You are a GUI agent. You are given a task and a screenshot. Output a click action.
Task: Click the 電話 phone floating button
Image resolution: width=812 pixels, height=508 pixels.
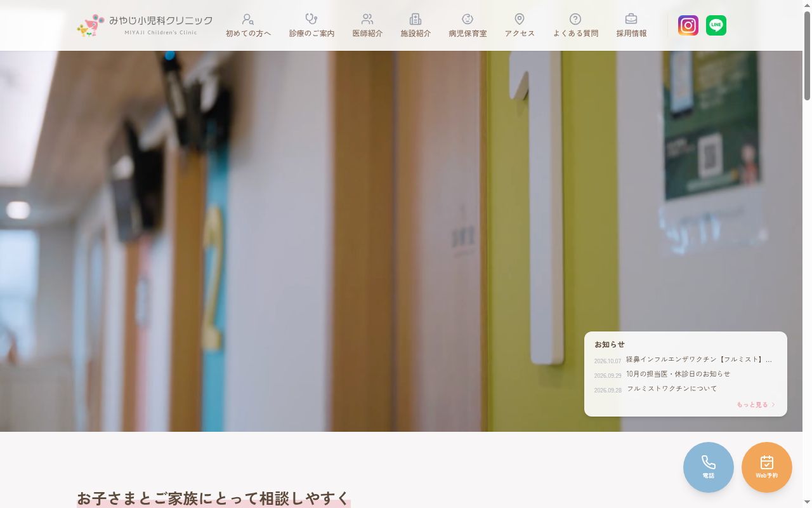[x=709, y=467]
